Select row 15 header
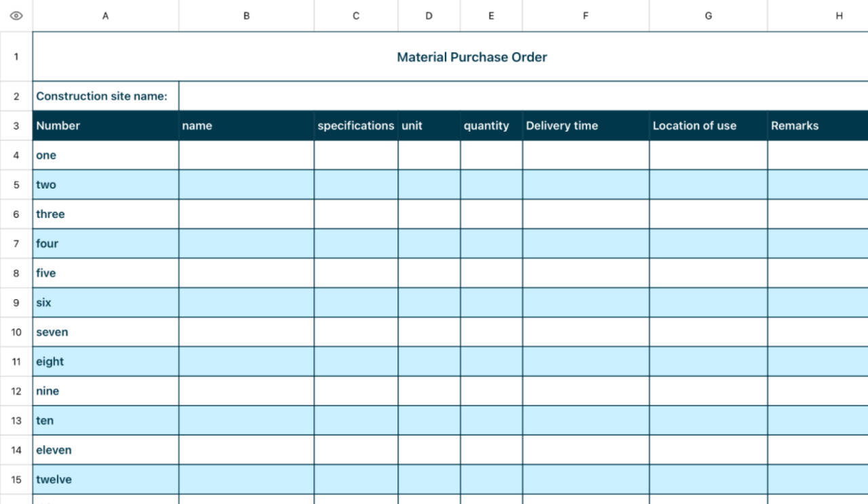 tap(16, 480)
